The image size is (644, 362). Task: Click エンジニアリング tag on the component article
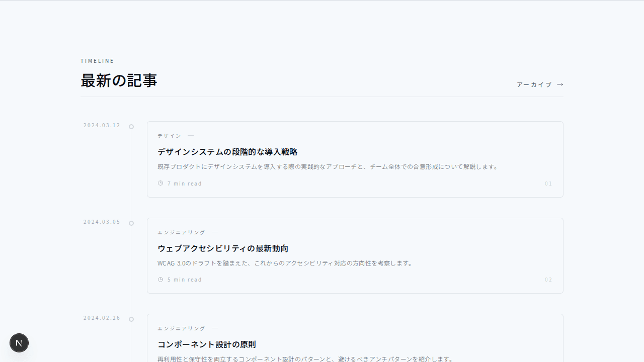tap(181, 328)
